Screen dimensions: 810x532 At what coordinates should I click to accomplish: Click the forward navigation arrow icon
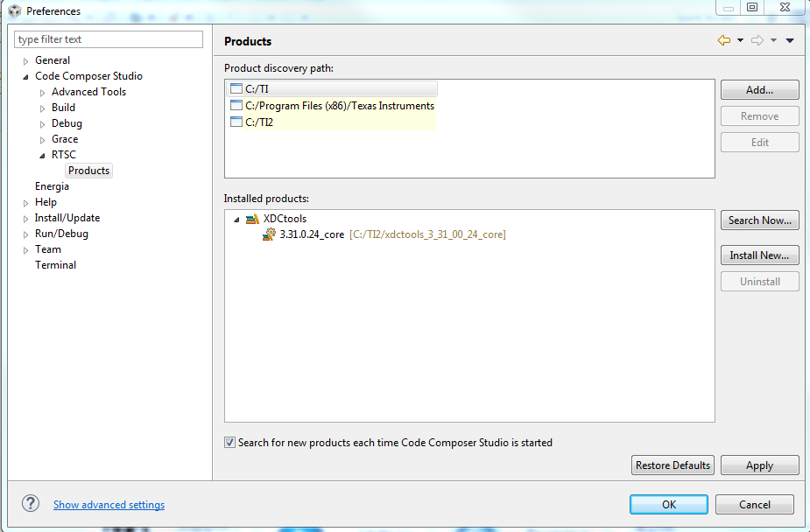pos(757,40)
